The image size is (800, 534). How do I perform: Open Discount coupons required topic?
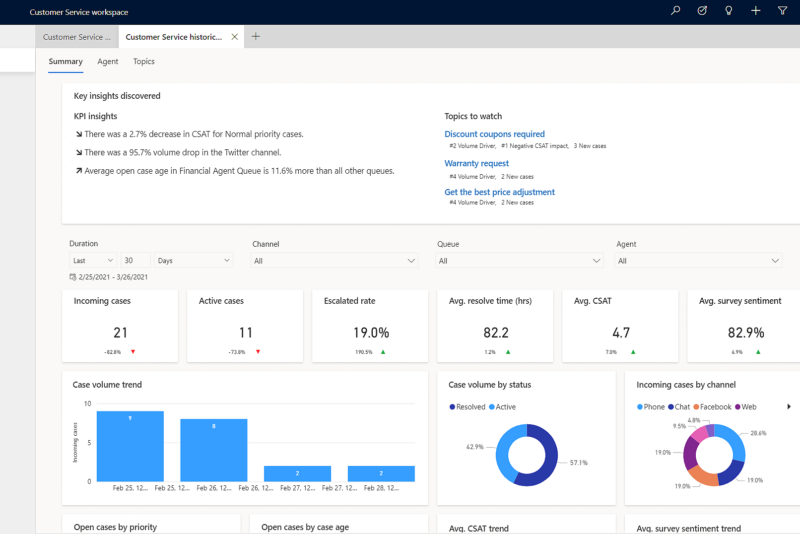click(494, 134)
